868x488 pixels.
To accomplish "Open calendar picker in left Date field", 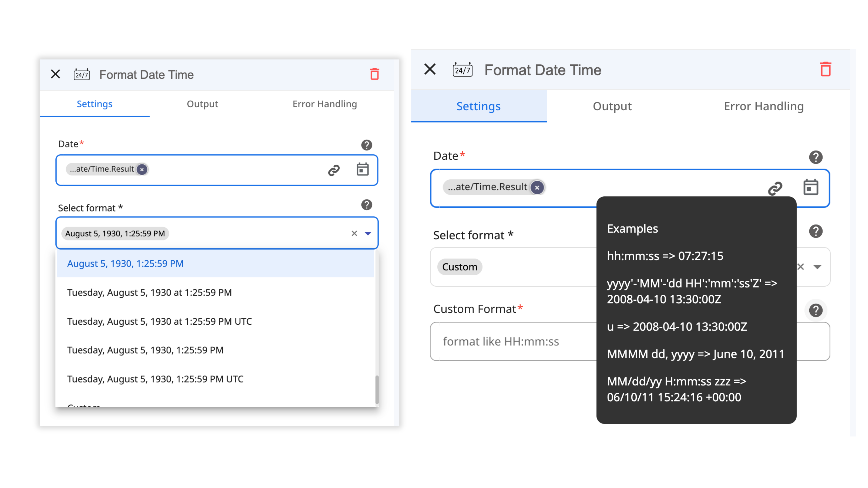I will pos(363,169).
